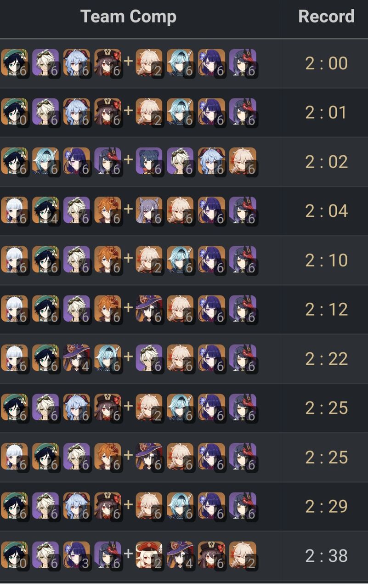
Task: Select Albedo's icon in the 2:22 row
Action: (x=149, y=358)
